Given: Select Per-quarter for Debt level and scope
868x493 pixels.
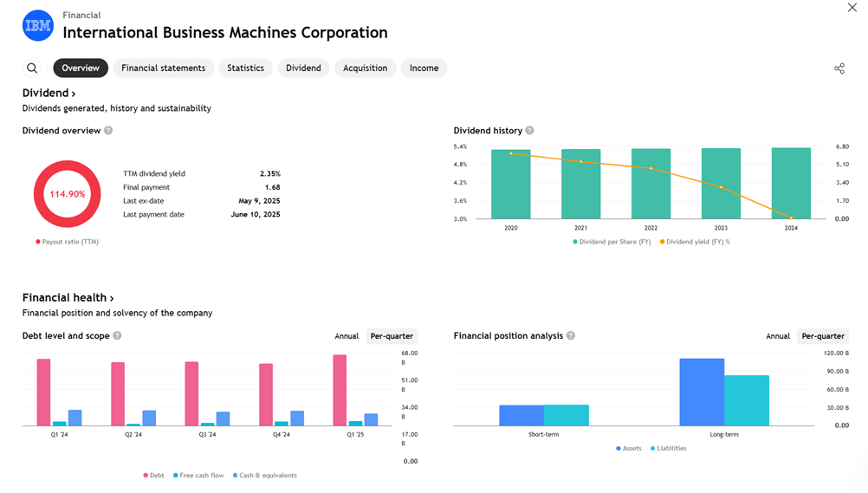Looking at the screenshot, I should pos(392,336).
